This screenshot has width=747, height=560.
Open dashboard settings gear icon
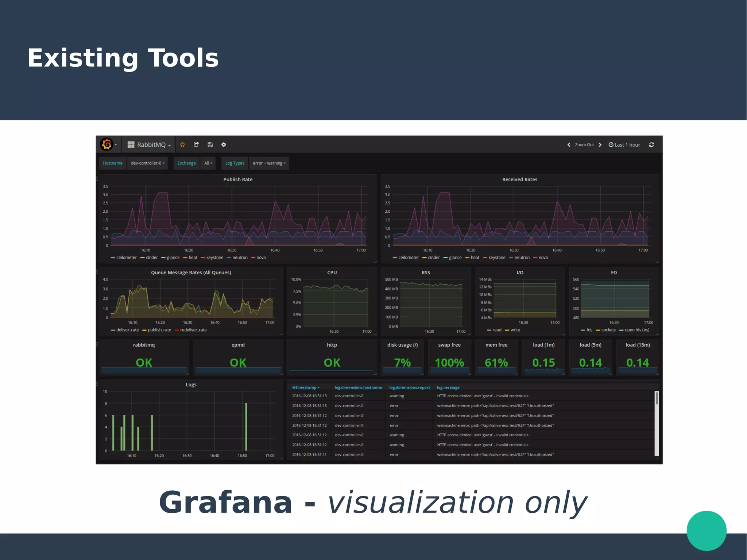point(224,145)
